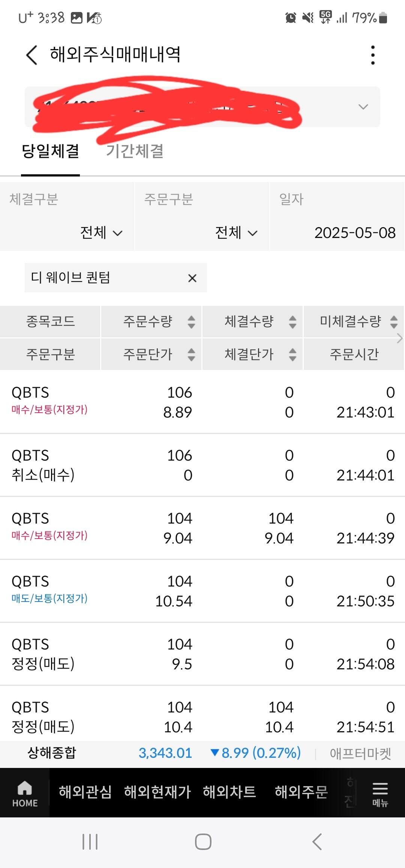
Task: Sort by 주문수량 arrows
Action: click(191, 322)
